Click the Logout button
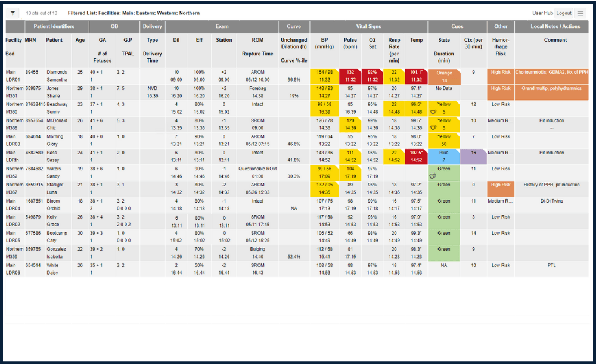596x364 pixels. click(563, 13)
